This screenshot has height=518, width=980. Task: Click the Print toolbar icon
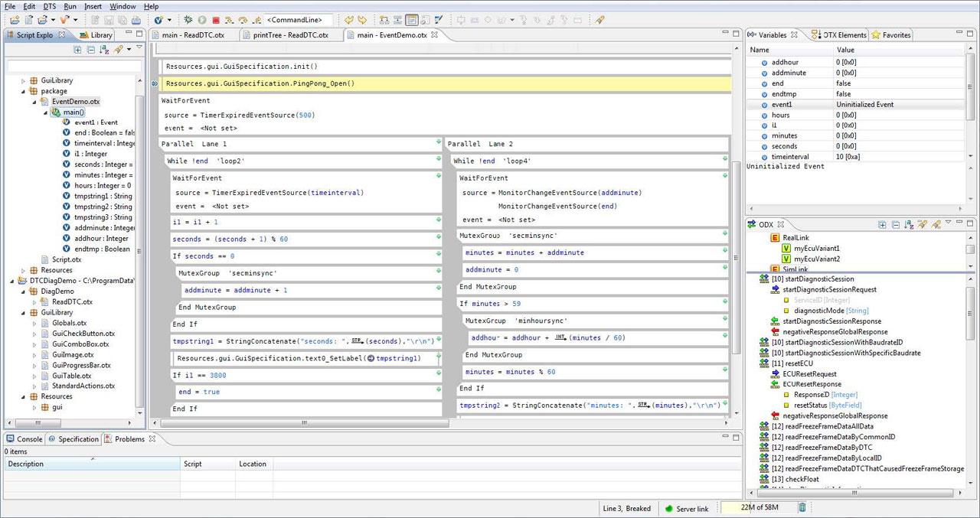coord(136,19)
